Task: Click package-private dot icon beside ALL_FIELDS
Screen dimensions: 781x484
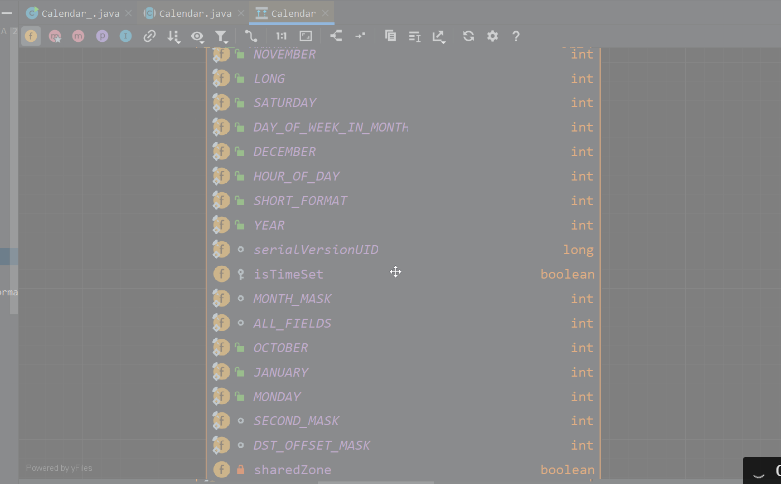Action: (x=241, y=323)
